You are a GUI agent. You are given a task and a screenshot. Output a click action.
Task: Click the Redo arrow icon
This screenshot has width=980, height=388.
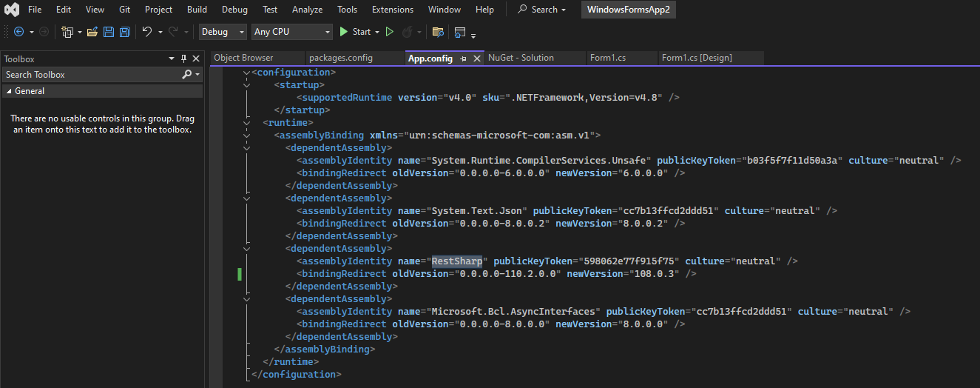(173, 32)
